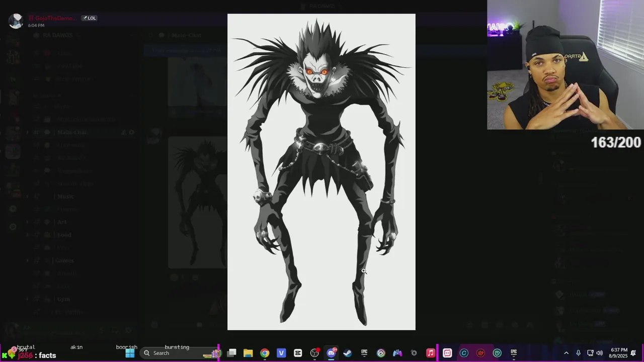Open Apple Music from the taskbar
This screenshot has width=644, height=362.
431,353
